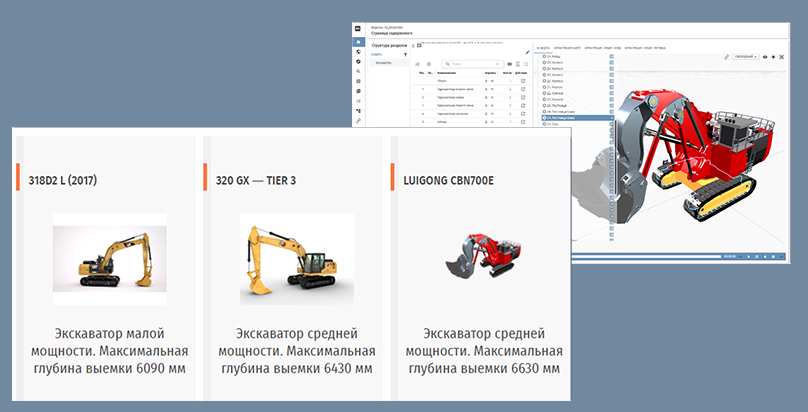Play the 3D model animation
808x412 pixels.
coord(749,256)
